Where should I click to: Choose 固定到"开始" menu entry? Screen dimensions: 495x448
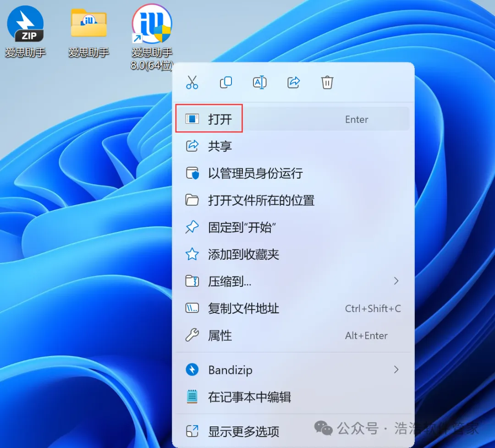(292, 227)
